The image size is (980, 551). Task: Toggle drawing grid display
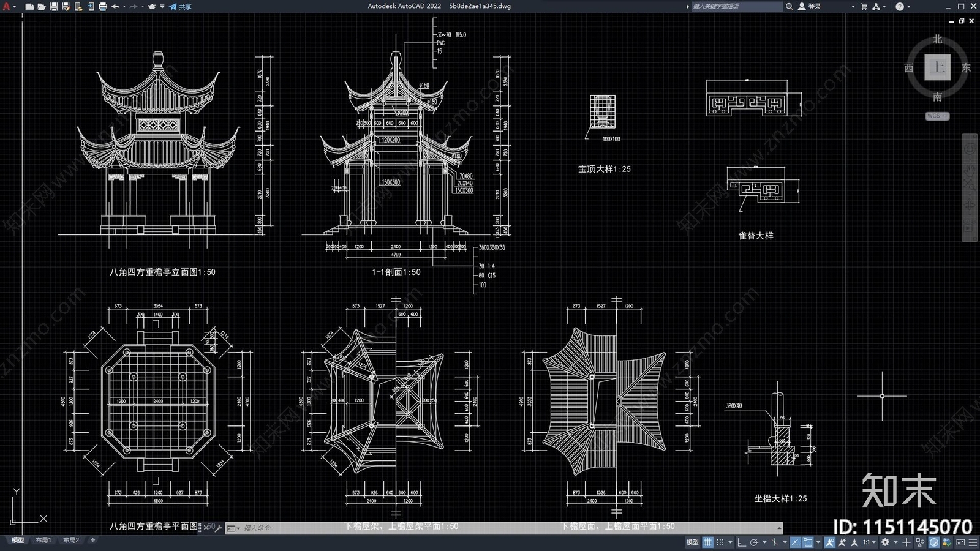click(707, 542)
